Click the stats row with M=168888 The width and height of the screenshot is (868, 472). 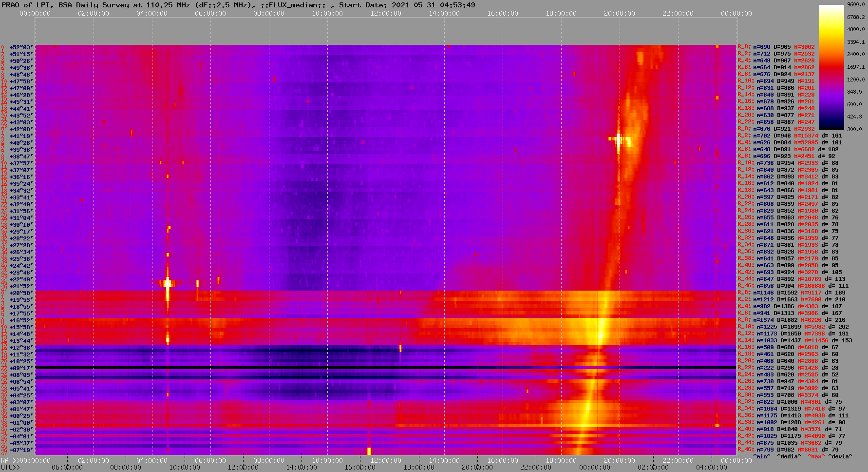(x=793, y=286)
